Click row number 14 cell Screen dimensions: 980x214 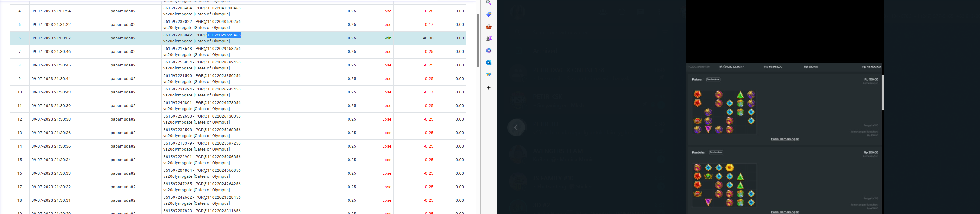[x=20, y=146]
